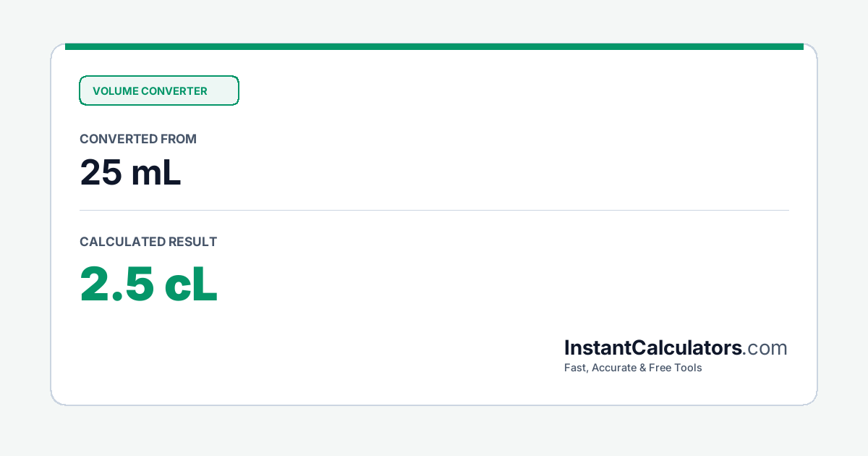Click the CONVERTED FROM label
This screenshot has height=456, width=868.
[x=138, y=139]
